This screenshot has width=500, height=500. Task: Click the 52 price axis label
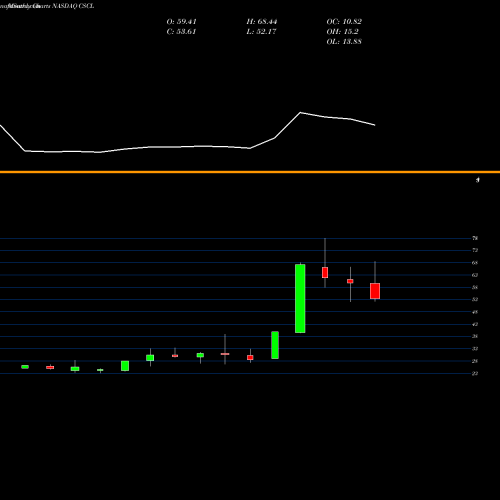coord(475,299)
